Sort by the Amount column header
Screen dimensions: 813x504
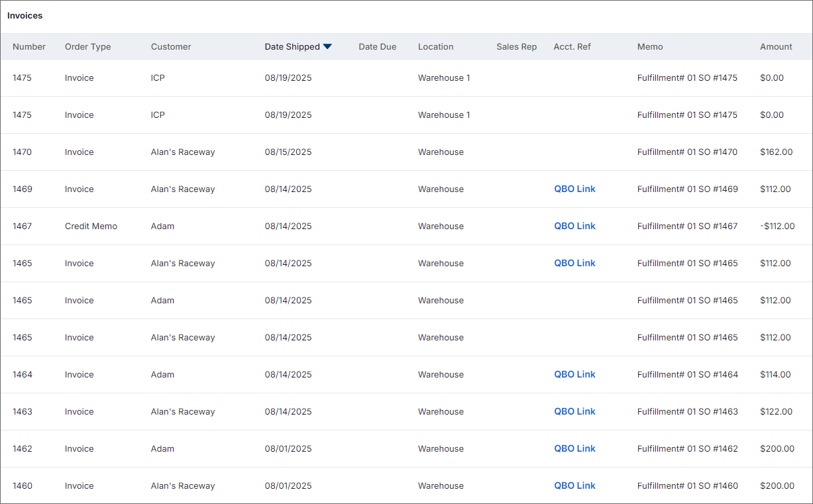coord(776,46)
